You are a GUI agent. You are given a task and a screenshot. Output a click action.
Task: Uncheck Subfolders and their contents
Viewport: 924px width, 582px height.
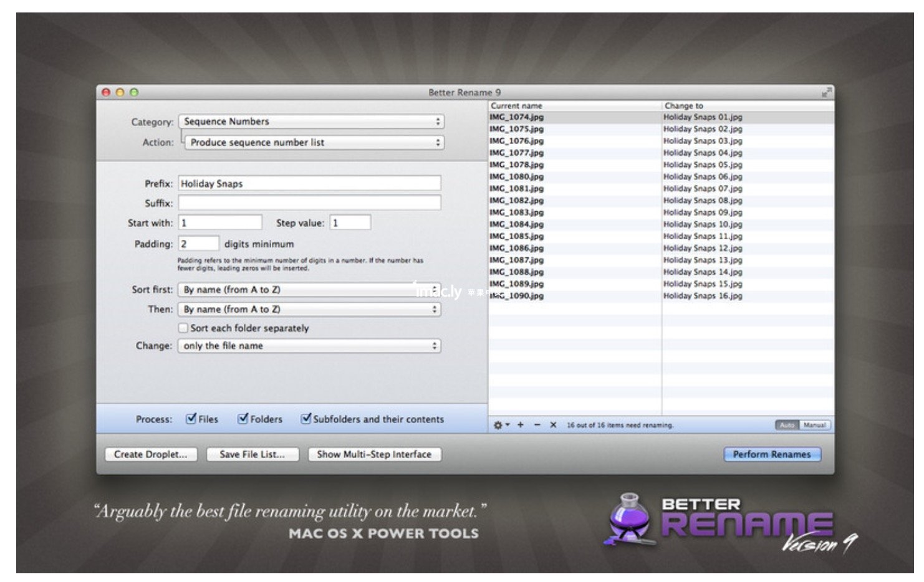coord(306,419)
